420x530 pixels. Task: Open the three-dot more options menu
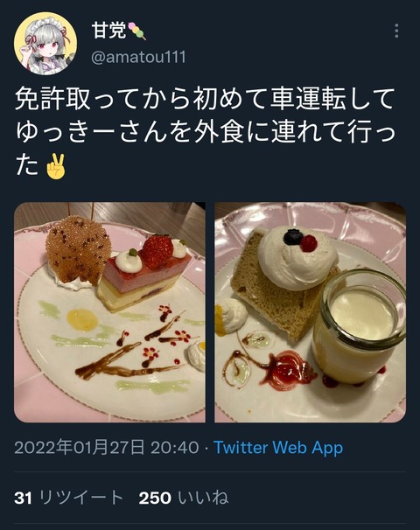396,31
